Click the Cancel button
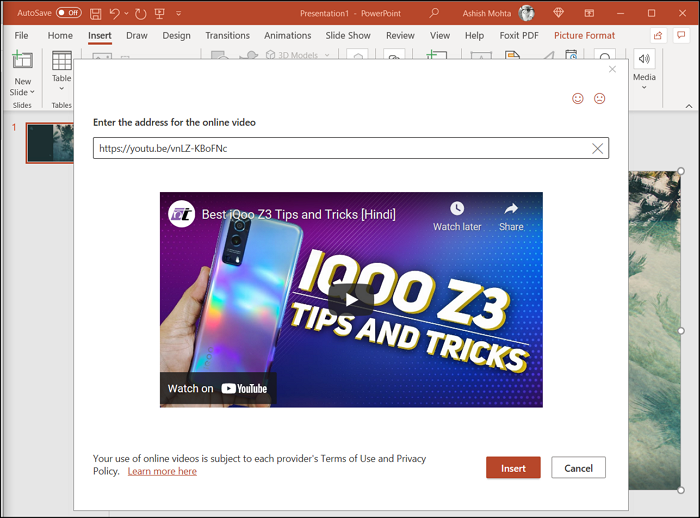The height and width of the screenshot is (518, 700). [x=578, y=468]
